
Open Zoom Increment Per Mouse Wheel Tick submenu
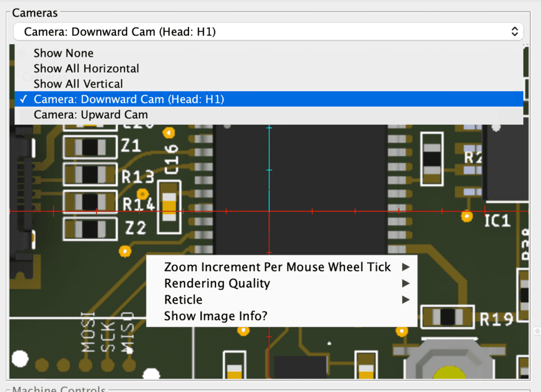282,267
